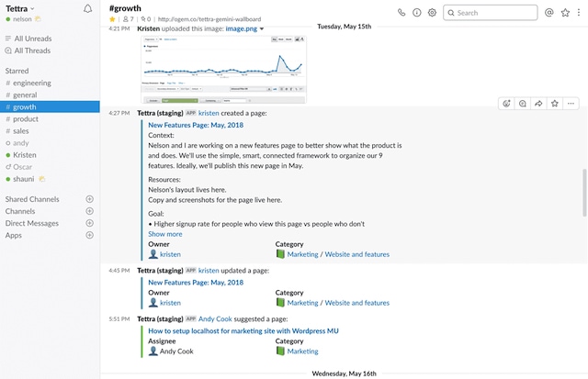Collapse the image.png preview arrow

(262, 28)
